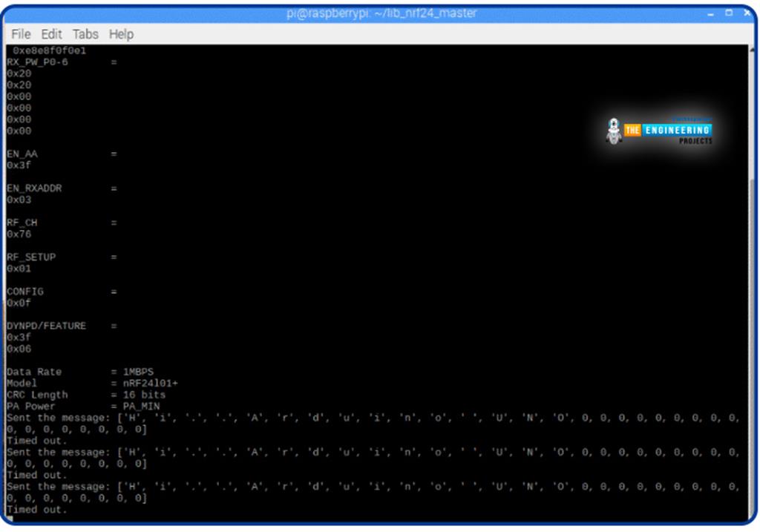This screenshot has width=760, height=532.
Task: Click the 0xe8e8f0f0e1 address line
Action: click(x=49, y=50)
